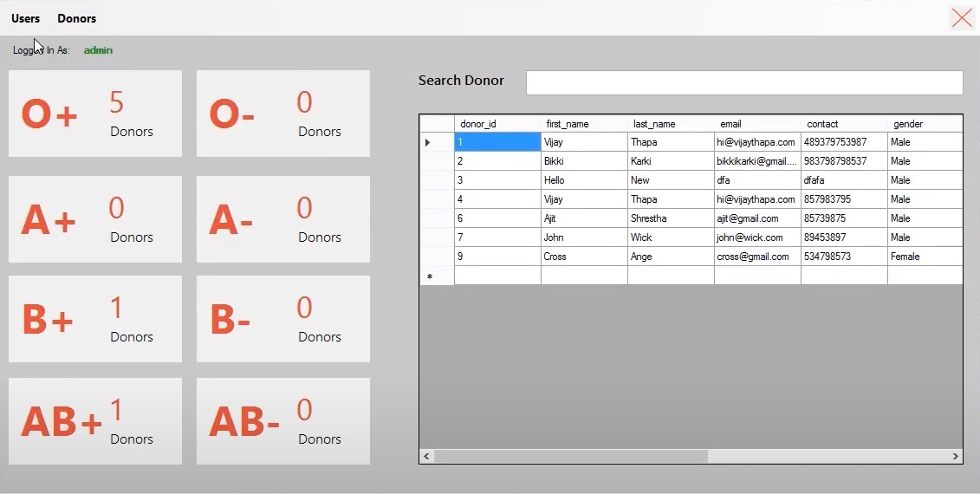The height and width of the screenshot is (494, 980).
Task: Sort by the donor_id column header
Action: 497,124
